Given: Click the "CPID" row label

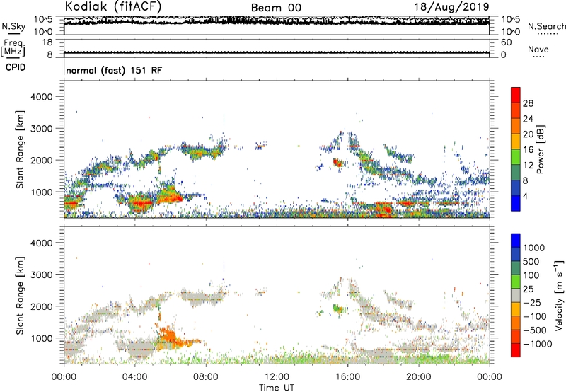Looking at the screenshot, I should point(15,67).
